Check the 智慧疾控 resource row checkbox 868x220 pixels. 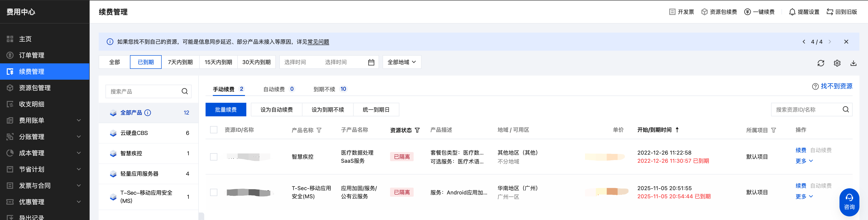pos(214,157)
